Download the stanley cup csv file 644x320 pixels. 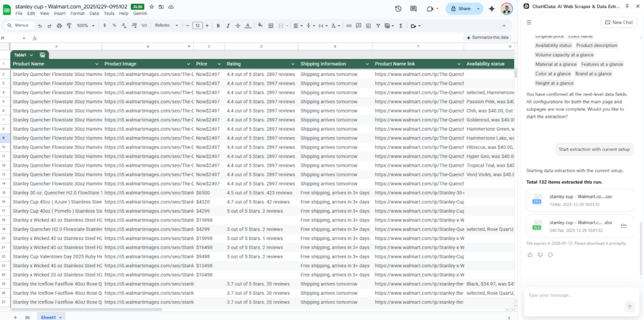pyautogui.click(x=580, y=200)
